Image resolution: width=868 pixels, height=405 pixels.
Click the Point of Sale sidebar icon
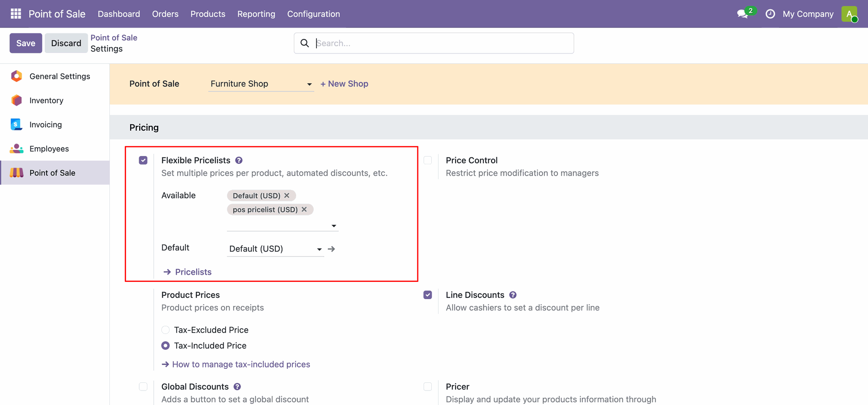point(17,172)
